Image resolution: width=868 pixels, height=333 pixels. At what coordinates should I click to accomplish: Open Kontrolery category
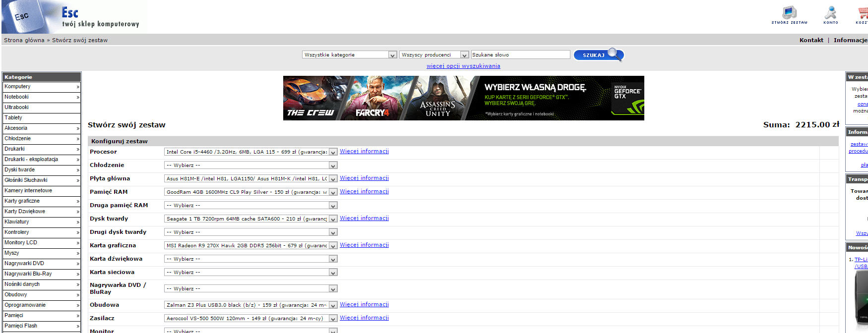(x=42, y=232)
